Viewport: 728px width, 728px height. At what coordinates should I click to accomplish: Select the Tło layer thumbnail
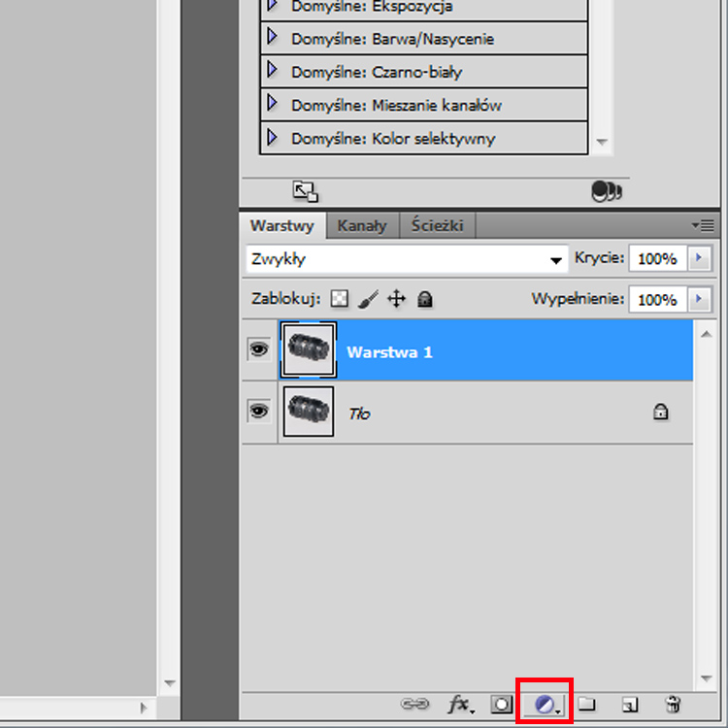pos(308,412)
